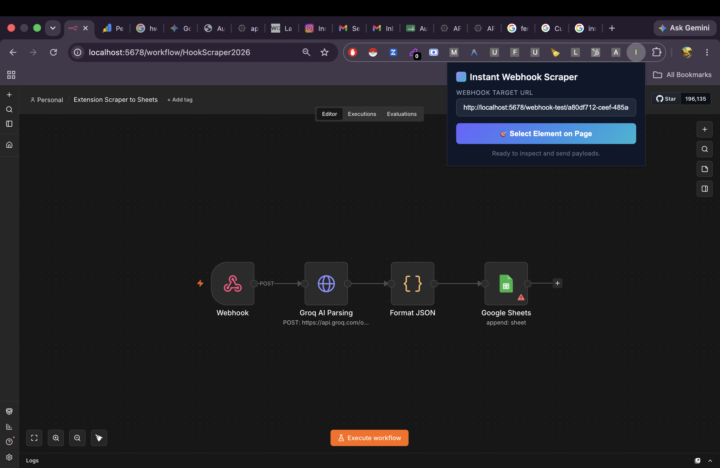Image resolution: width=720 pixels, height=468 pixels.
Task: Click the purple extension with 0 badge
Action: [x=414, y=53]
